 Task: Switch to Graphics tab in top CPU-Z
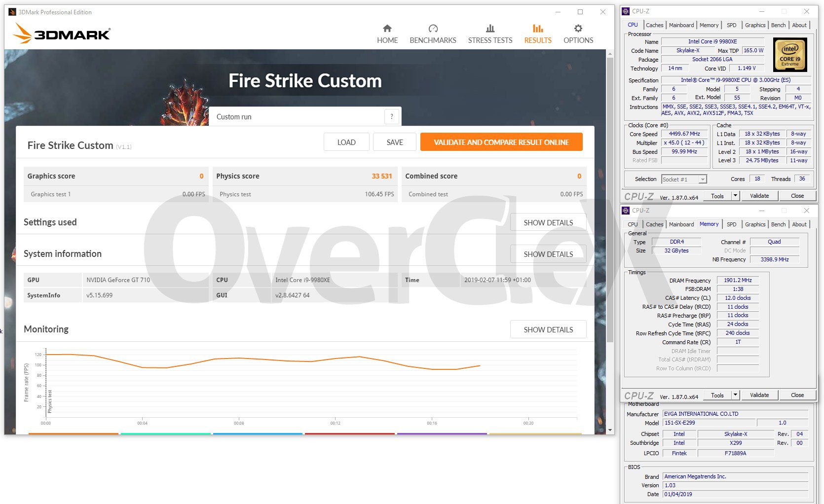tap(755, 25)
